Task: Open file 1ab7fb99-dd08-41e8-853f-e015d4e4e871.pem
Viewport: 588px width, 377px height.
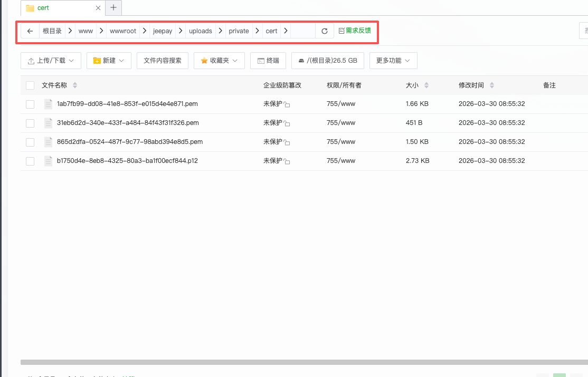Action: click(x=127, y=104)
